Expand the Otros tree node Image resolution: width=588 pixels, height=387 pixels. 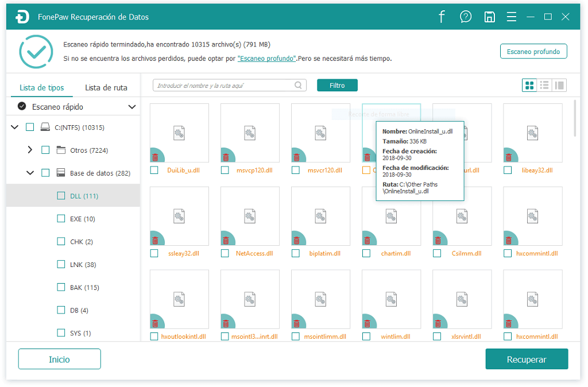pos(30,150)
